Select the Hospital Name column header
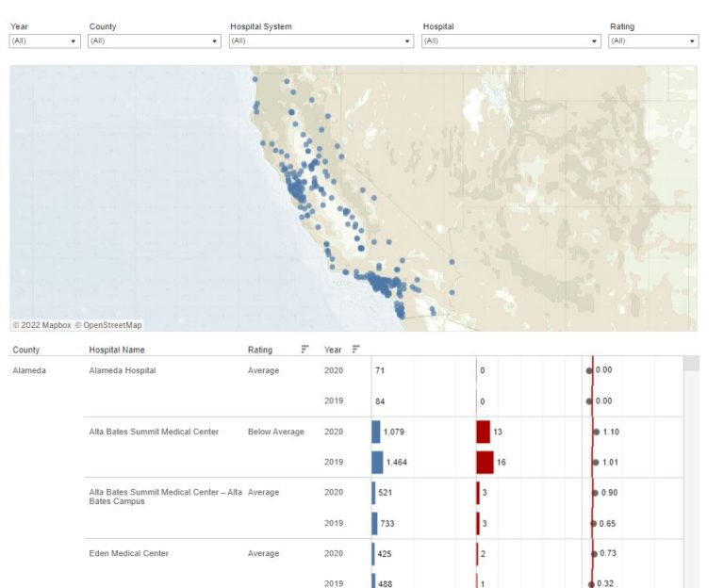The image size is (724, 588). point(117,351)
